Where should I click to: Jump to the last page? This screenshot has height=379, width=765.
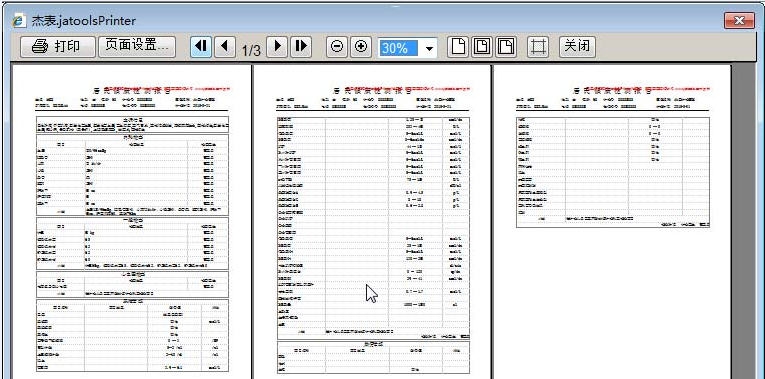[301, 47]
